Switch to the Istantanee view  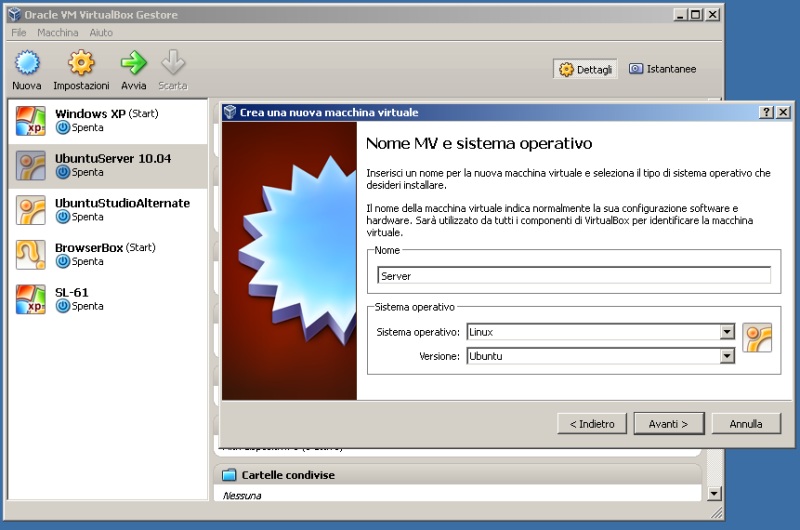pos(662,69)
